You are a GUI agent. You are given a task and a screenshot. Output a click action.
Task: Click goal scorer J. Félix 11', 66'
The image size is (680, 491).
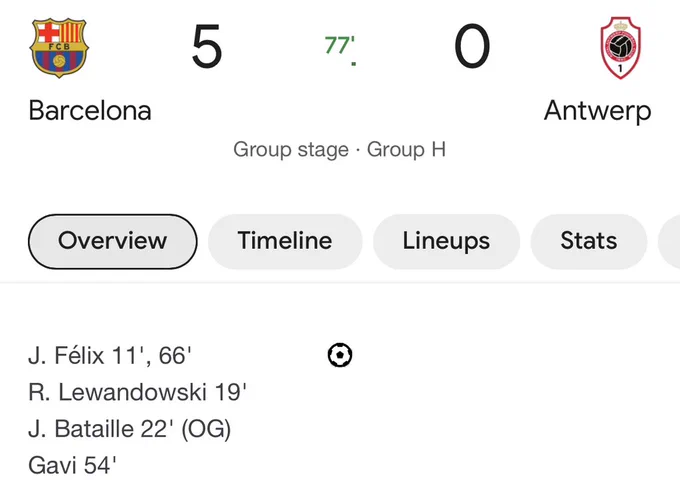coord(110,356)
